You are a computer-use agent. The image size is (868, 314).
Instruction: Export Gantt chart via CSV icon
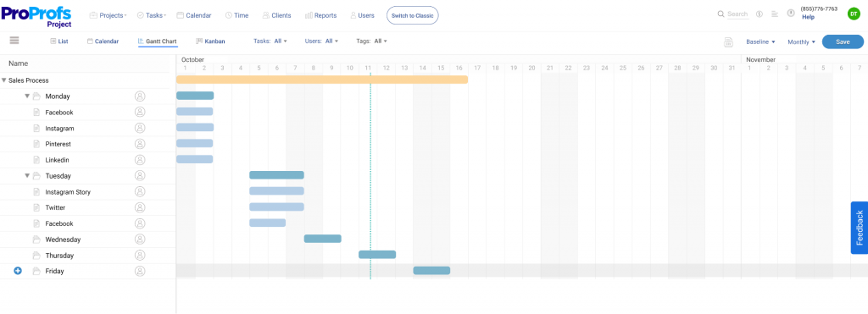click(729, 42)
